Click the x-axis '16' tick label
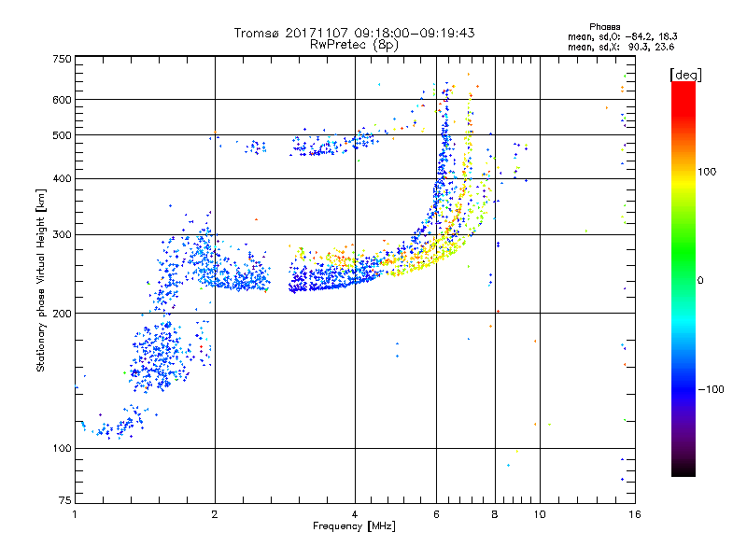This screenshot has height=560, width=747. click(635, 514)
